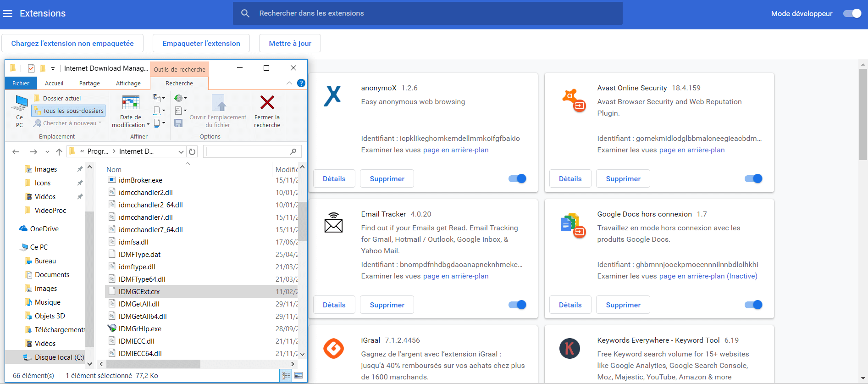This screenshot has width=868, height=384.
Task: Click new folder icon in title bar
Action: (43, 68)
